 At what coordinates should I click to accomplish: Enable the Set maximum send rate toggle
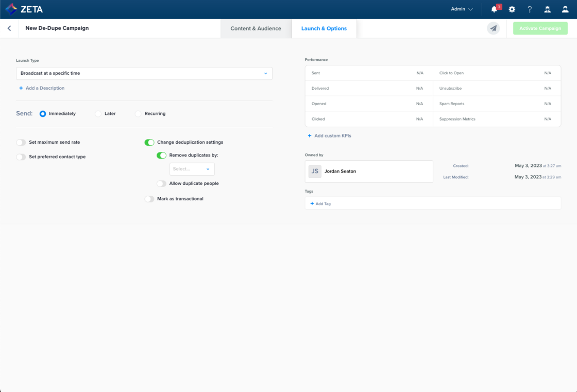pos(21,142)
